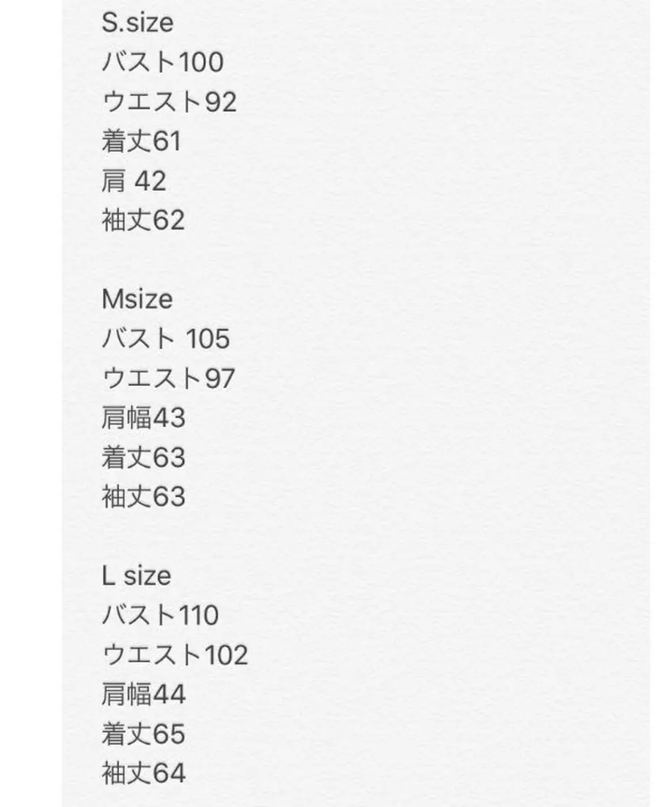Click the 着丈65 line
The image size is (672, 807).
pos(143,734)
